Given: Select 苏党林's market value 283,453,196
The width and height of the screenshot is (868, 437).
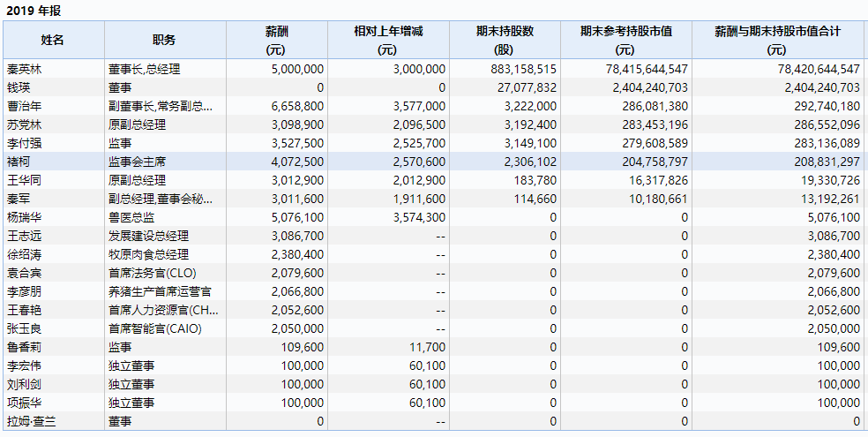Looking at the screenshot, I should point(651,124).
